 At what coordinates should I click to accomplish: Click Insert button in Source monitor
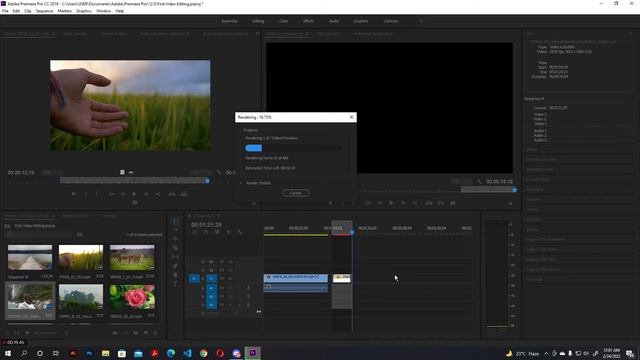(172, 194)
